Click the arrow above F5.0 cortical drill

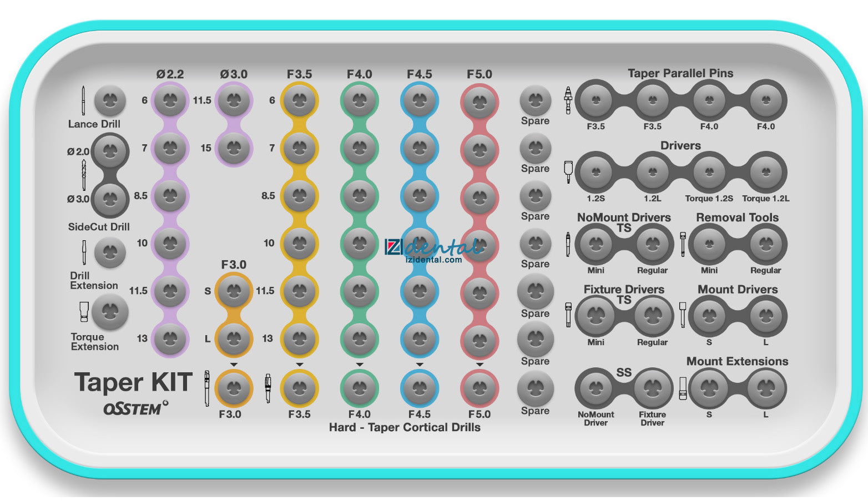tap(480, 365)
